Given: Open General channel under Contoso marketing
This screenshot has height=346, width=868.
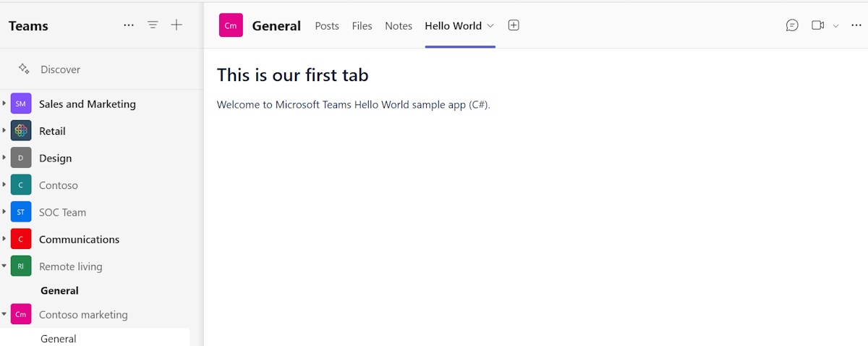Looking at the screenshot, I should click(x=59, y=339).
